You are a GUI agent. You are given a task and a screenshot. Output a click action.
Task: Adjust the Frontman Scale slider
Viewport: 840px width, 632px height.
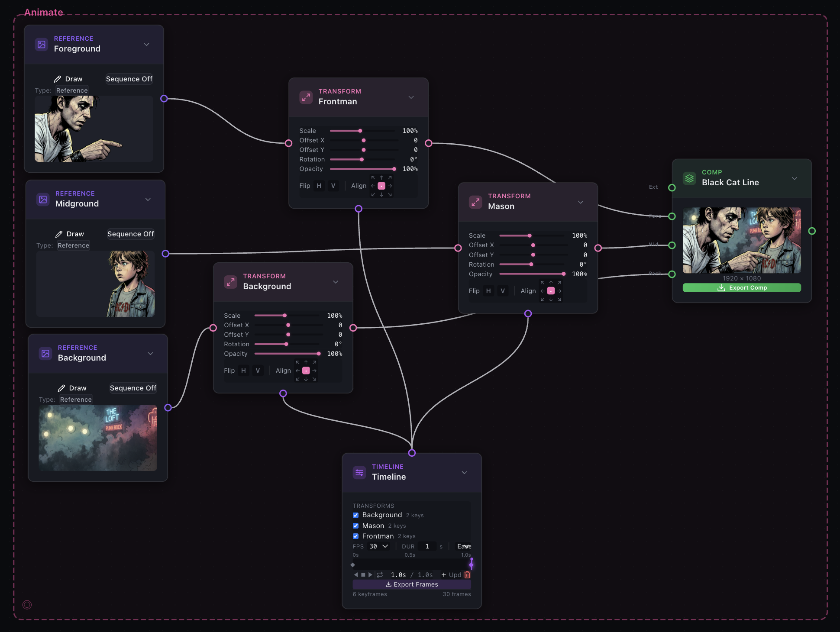coord(362,131)
